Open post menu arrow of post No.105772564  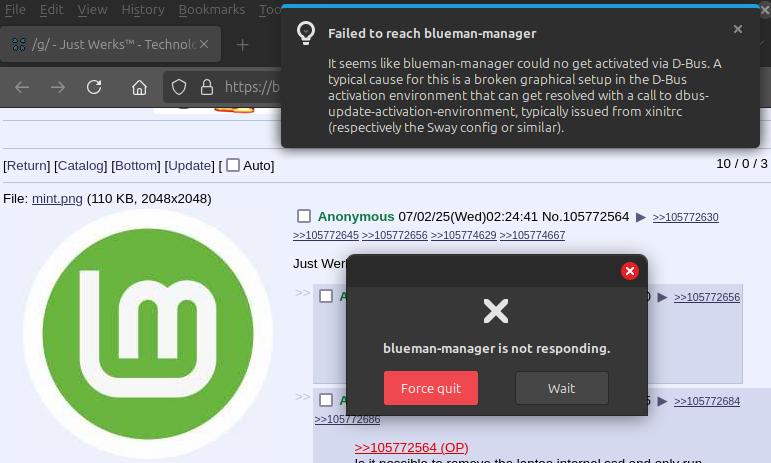click(640, 217)
